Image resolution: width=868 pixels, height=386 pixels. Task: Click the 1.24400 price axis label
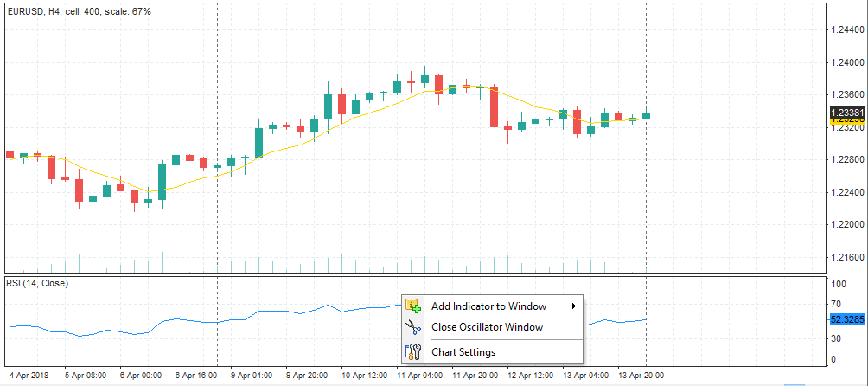click(846, 29)
